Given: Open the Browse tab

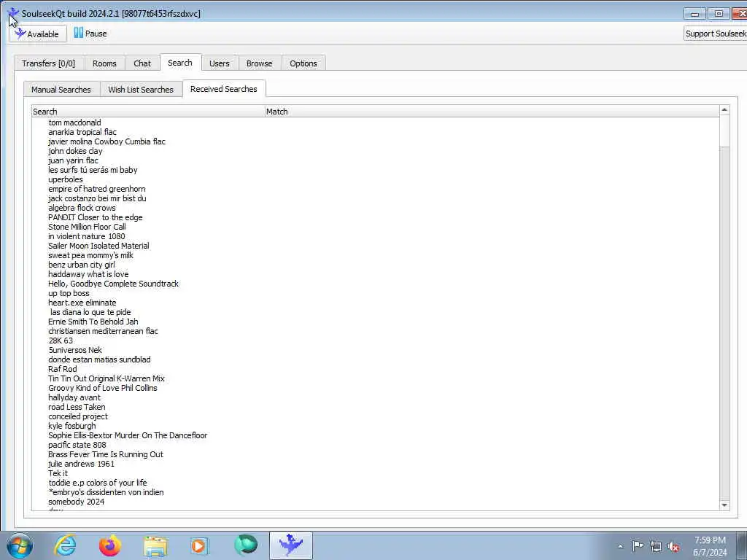Looking at the screenshot, I should click(x=259, y=63).
